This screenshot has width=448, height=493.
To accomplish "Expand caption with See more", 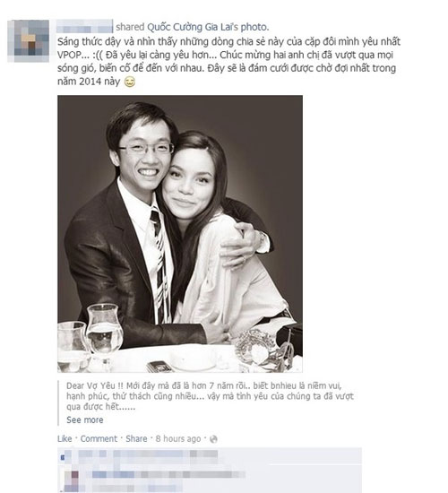I will coord(85,419).
